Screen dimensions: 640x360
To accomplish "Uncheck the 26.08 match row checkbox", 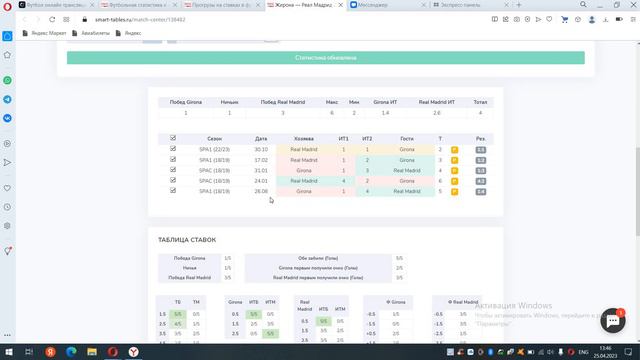I will click(x=173, y=191).
